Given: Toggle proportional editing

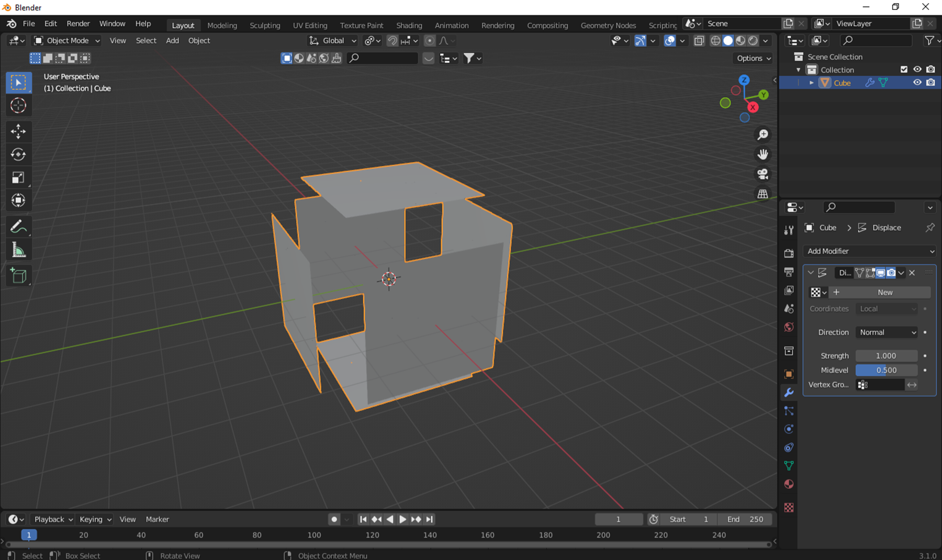Looking at the screenshot, I should point(430,41).
